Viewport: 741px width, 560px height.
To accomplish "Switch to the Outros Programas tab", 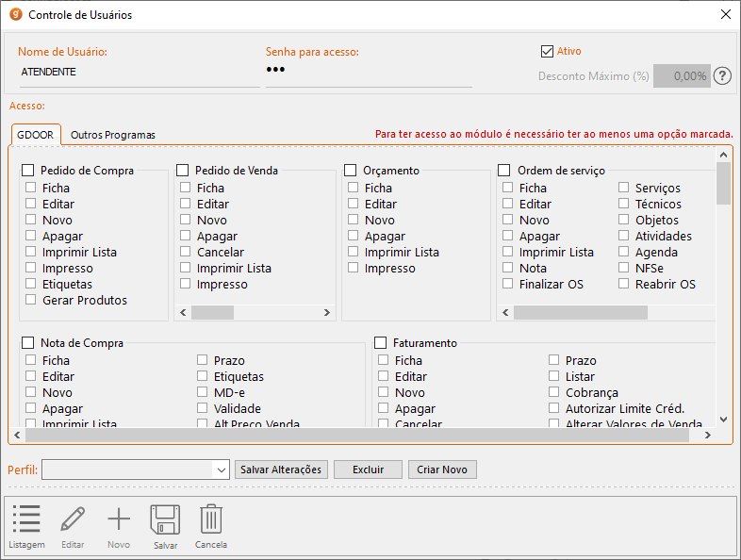I will (x=113, y=135).
